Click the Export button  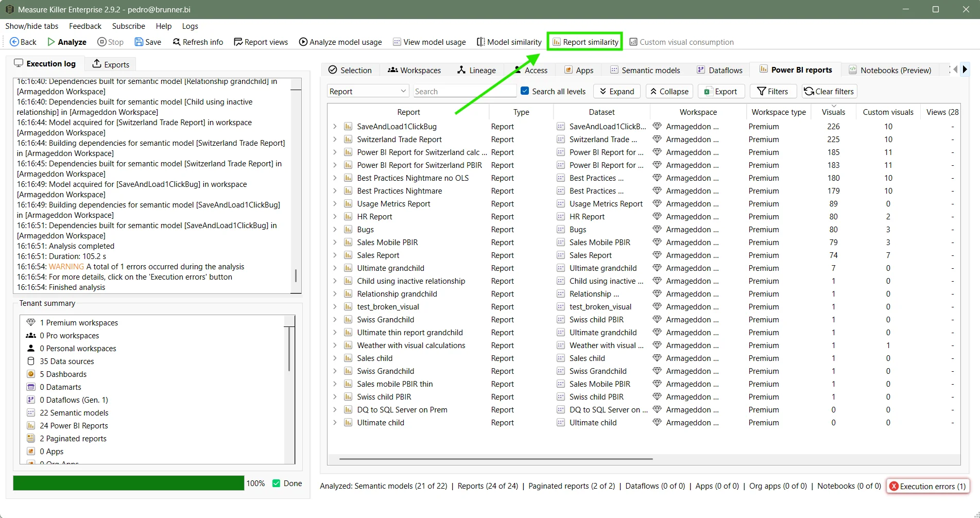[x=721, y=91]
